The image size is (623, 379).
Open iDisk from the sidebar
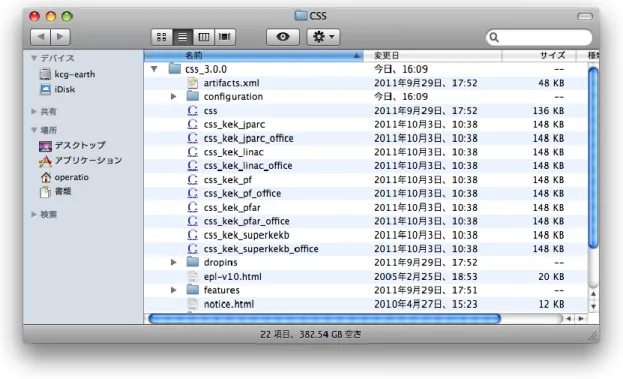(57, 89)
